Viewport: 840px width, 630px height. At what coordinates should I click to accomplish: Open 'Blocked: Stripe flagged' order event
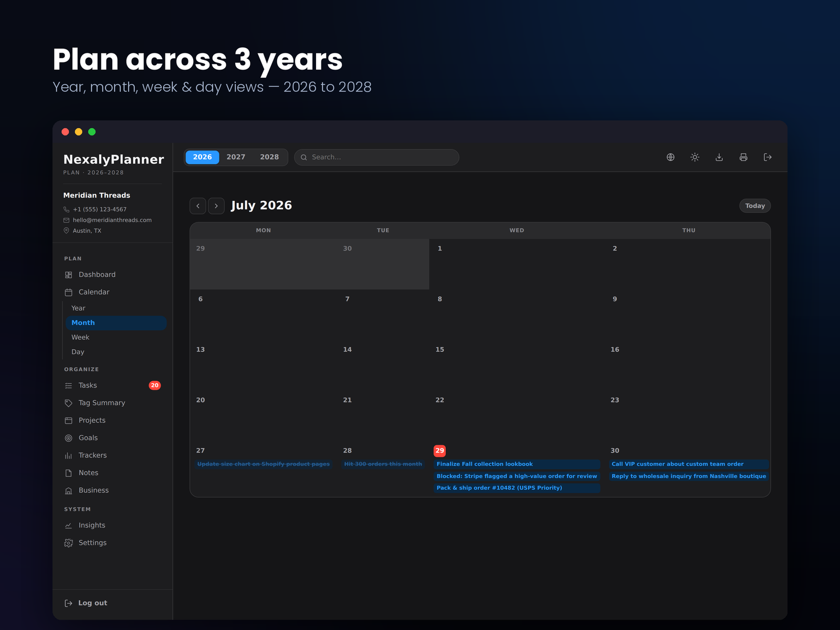click(517, 476)
